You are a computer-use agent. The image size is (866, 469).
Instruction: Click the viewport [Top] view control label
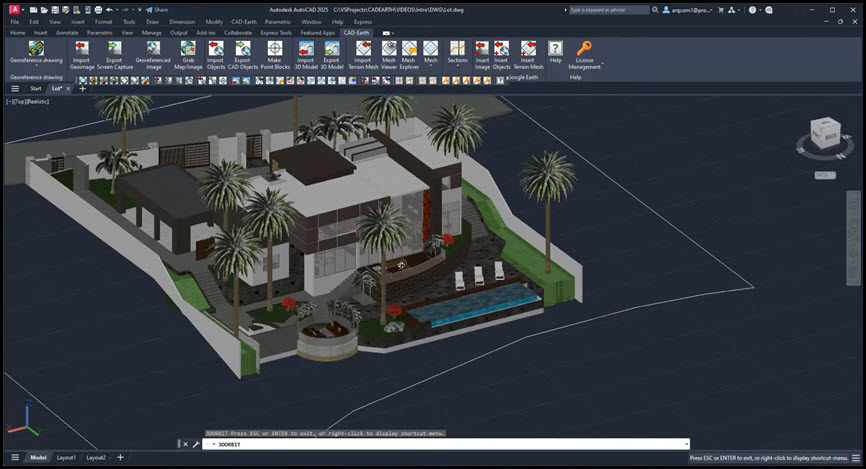(x=19, y=102)
